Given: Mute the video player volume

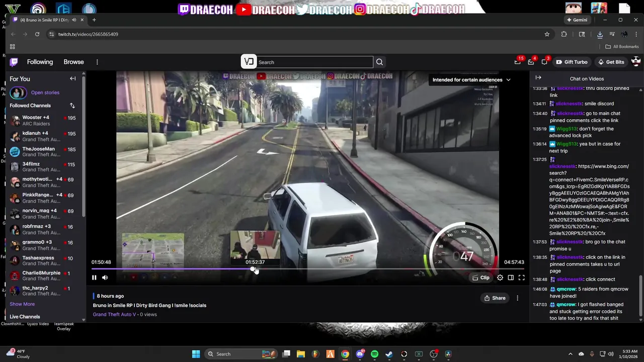Looking at the screenshot, I should (x=105, y=278).
